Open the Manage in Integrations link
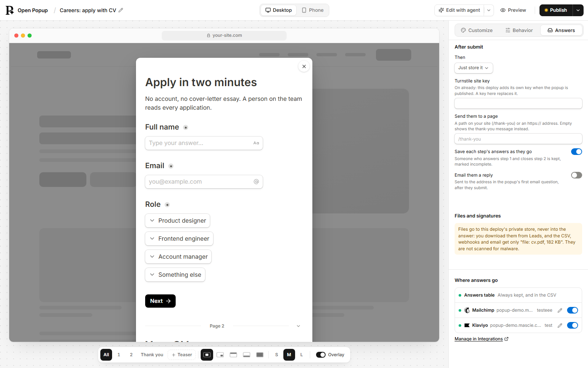This screenshot has height=368, width=588. point(478,339)
